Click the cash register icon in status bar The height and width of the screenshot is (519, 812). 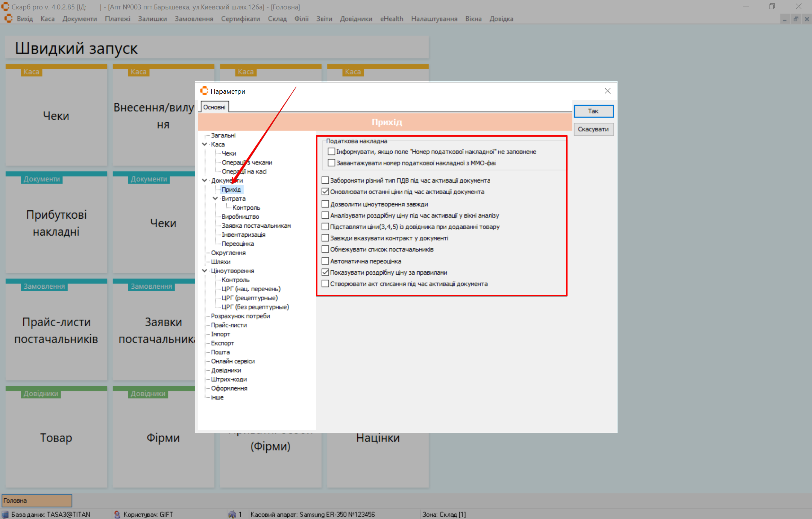click(232, 514)
